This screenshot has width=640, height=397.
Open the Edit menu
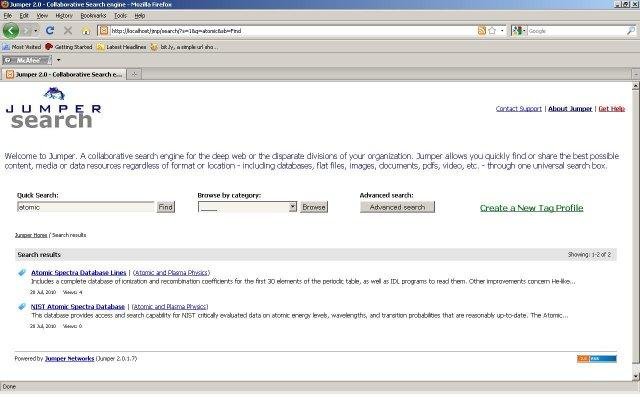(x=24, y=16)
